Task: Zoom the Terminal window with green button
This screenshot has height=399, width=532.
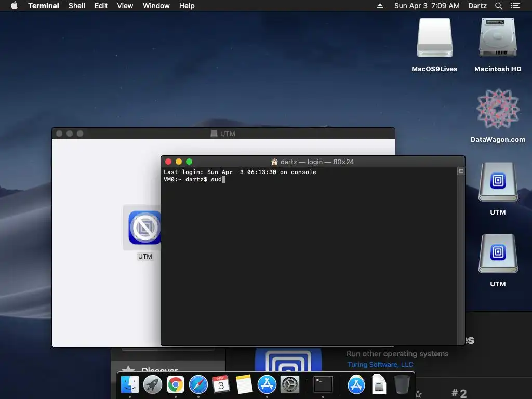Action: coord(189,162)
